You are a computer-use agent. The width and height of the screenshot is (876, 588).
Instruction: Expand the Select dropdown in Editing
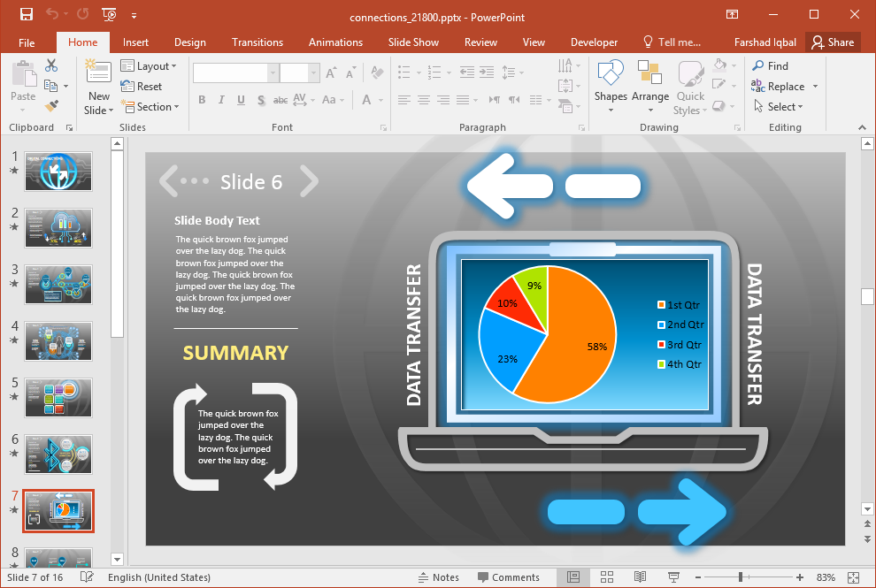coord(779,107)
